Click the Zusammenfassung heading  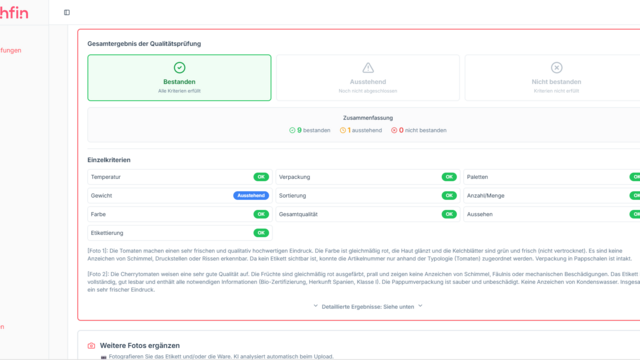368,118
